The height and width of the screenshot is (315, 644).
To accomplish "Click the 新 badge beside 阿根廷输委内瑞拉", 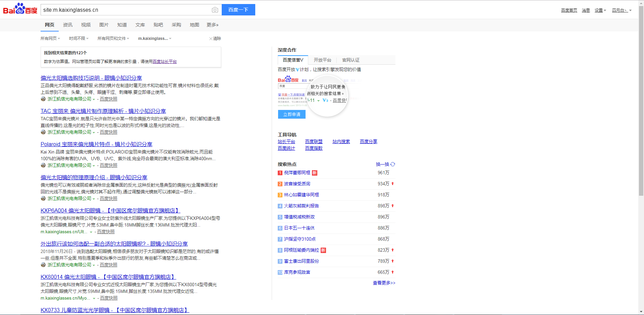I will [323, 250].
